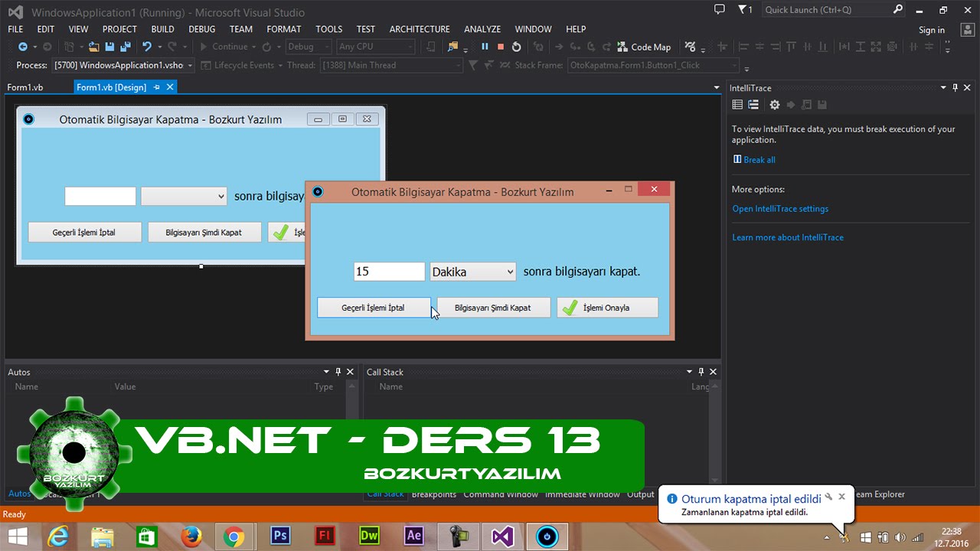Switch to the Form1.vb code tab

pyautogui.click(x=25, y=87)
